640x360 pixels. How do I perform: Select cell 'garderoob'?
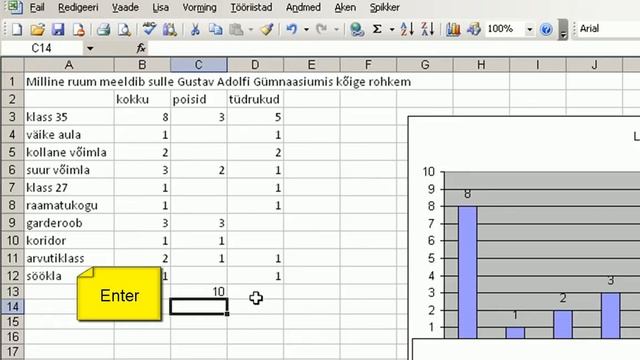[x=69, y=223]
